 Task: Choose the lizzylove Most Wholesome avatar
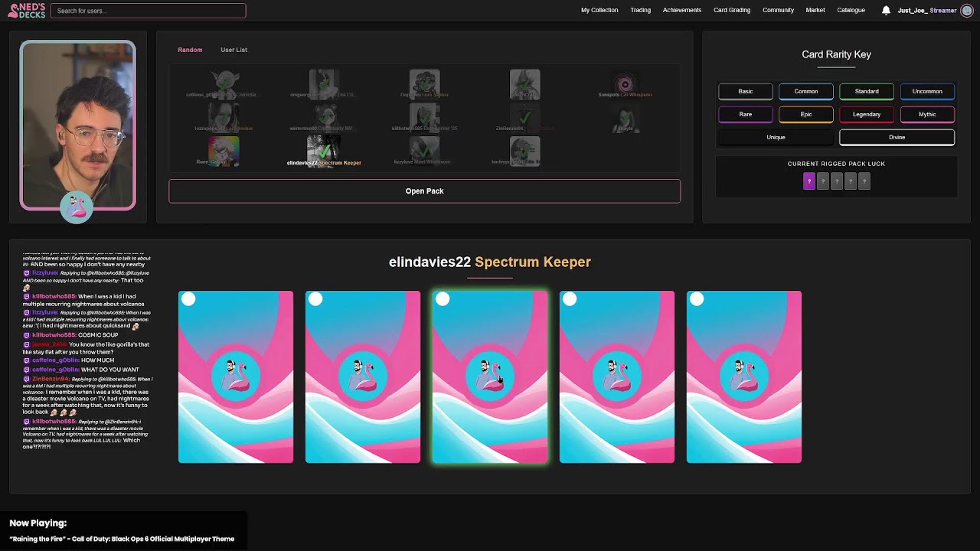(x=424, y=150)
